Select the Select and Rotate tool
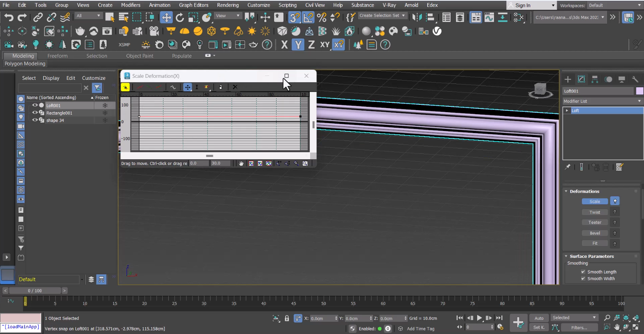This screenshot has width=644, height=334. tap(179, 17)
